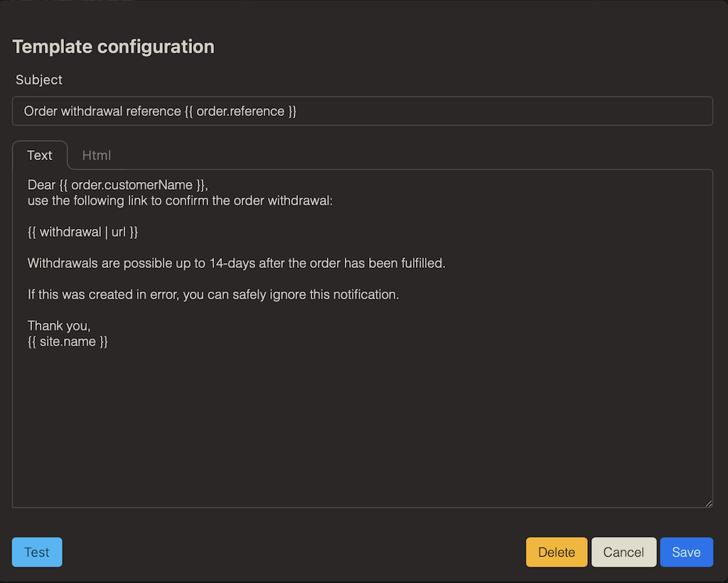Click the Template configuration heading
The image size is (728, 583).
(113, 47)
